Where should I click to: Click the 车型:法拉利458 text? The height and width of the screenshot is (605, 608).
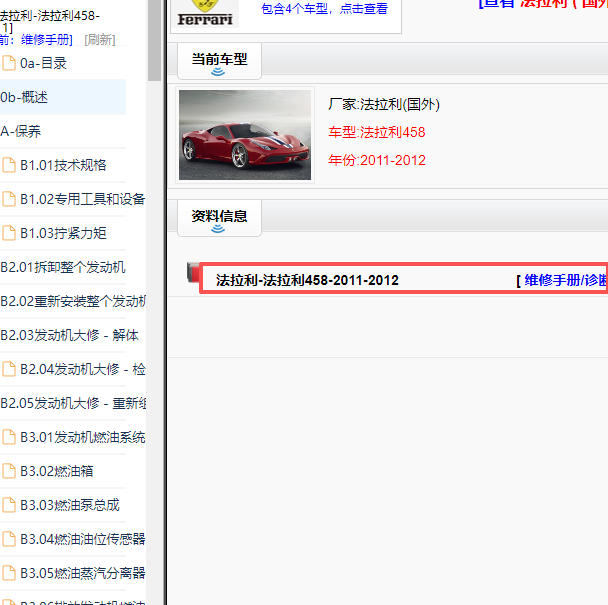377,132
